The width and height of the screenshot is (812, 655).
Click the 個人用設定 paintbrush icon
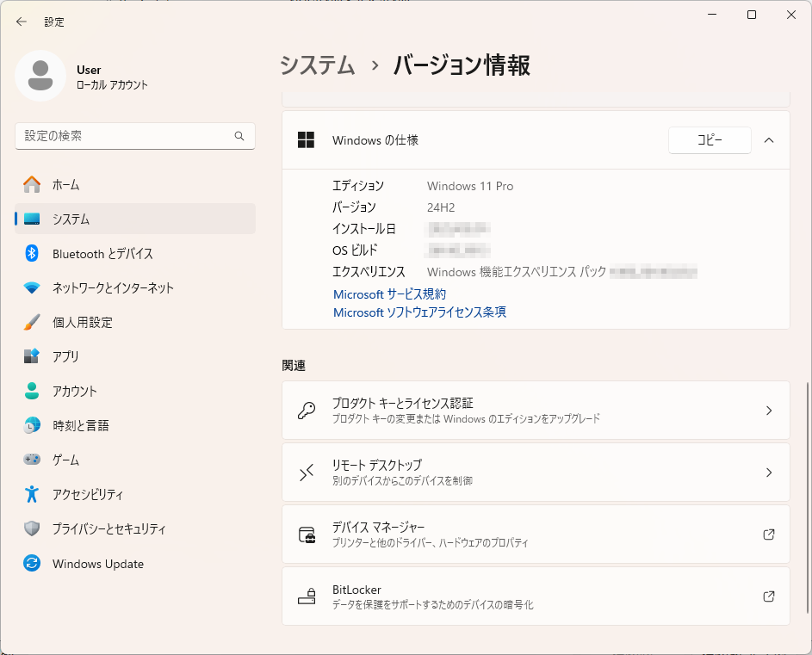(x=32, y=322)
